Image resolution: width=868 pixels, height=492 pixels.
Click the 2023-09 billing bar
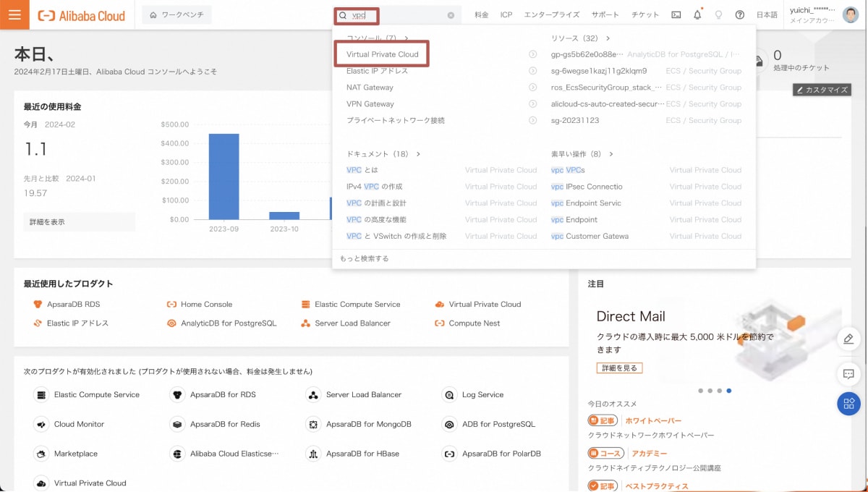224,177
